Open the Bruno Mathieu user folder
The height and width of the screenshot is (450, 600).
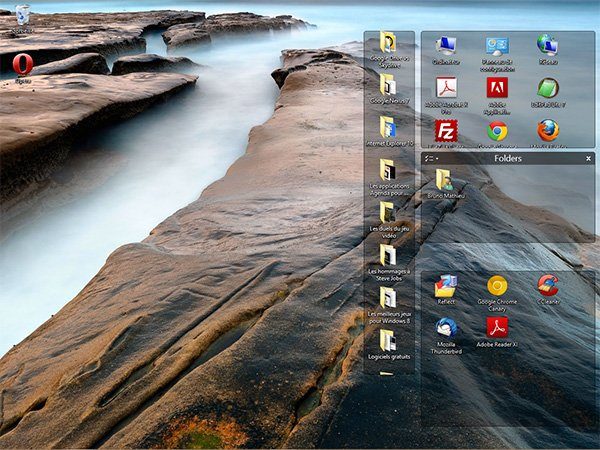(446, 184)
